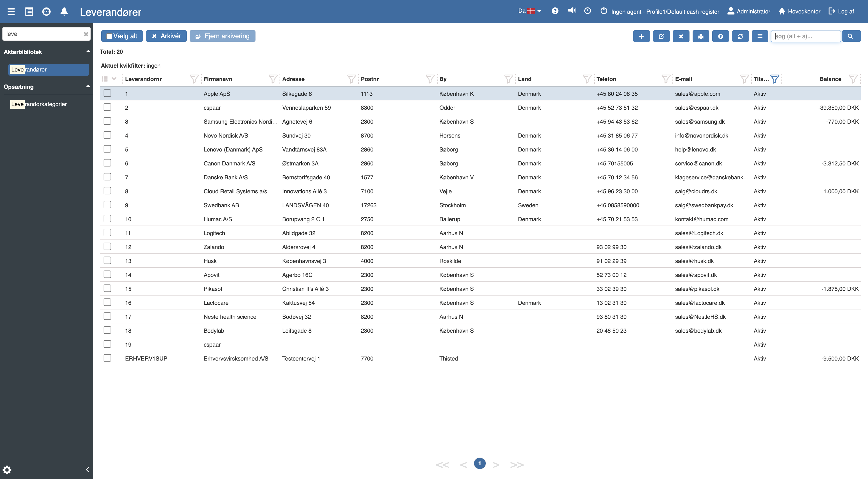This screenshot has height=479, width=868.
Task: Click the printer icon in toolbar
Action: tap(701, 36)
